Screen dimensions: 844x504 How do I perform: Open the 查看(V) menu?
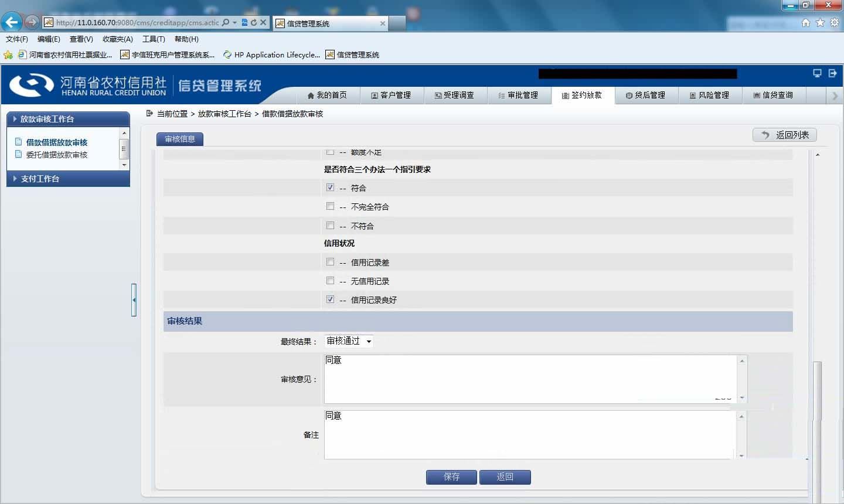pos(81,39)
